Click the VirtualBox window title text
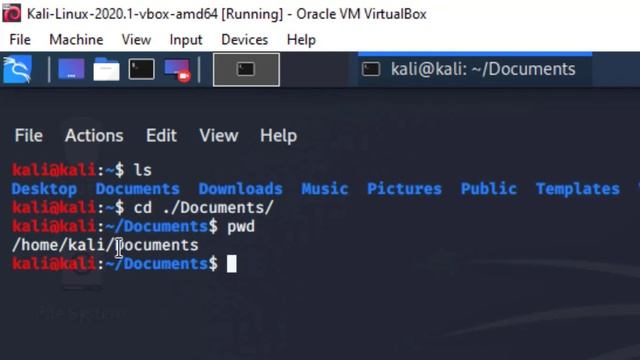 (x=227, y=14)
